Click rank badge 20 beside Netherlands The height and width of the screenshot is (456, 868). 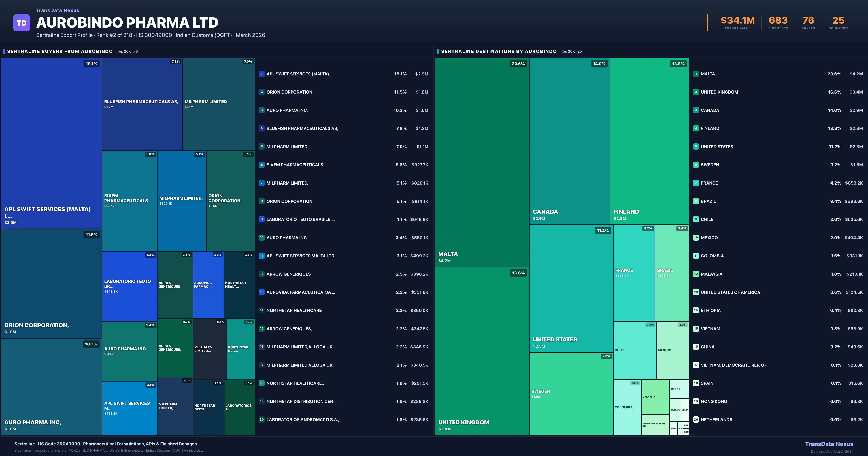(696, 420)
